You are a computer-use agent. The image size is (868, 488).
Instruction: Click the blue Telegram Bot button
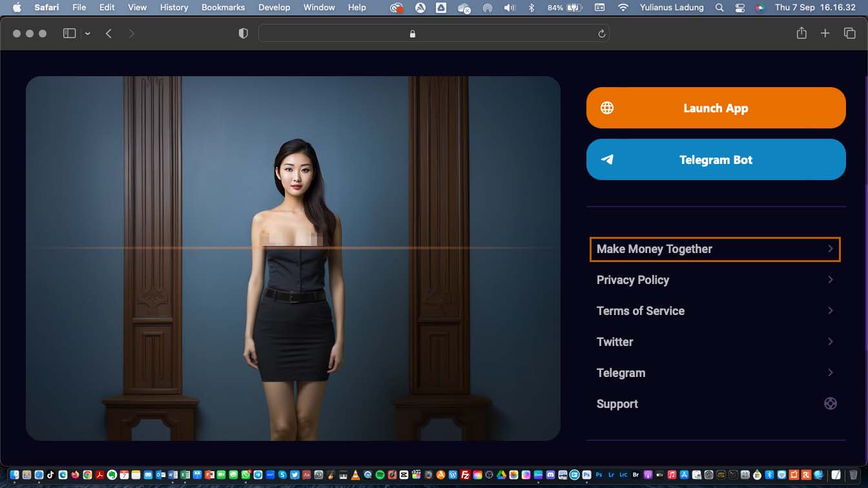716,159
